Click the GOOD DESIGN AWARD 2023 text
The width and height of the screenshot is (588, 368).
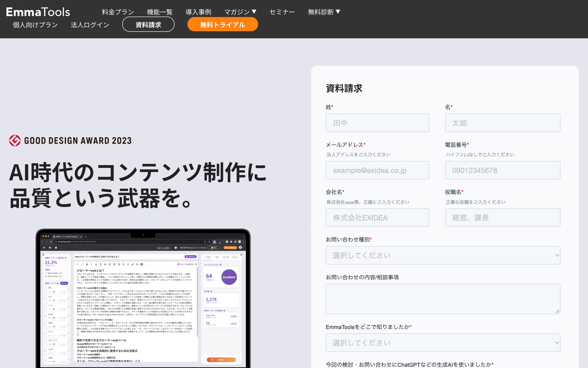pyautogui.click(x=78, y=141)
